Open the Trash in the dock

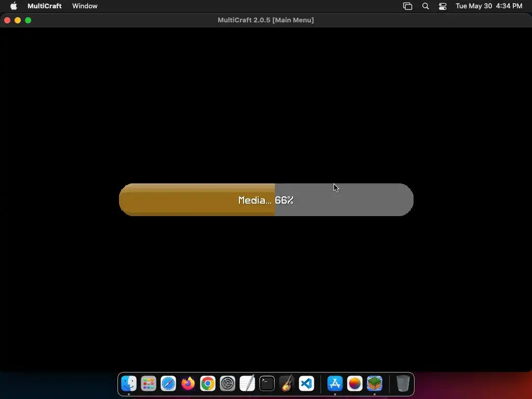pos(403,384)
